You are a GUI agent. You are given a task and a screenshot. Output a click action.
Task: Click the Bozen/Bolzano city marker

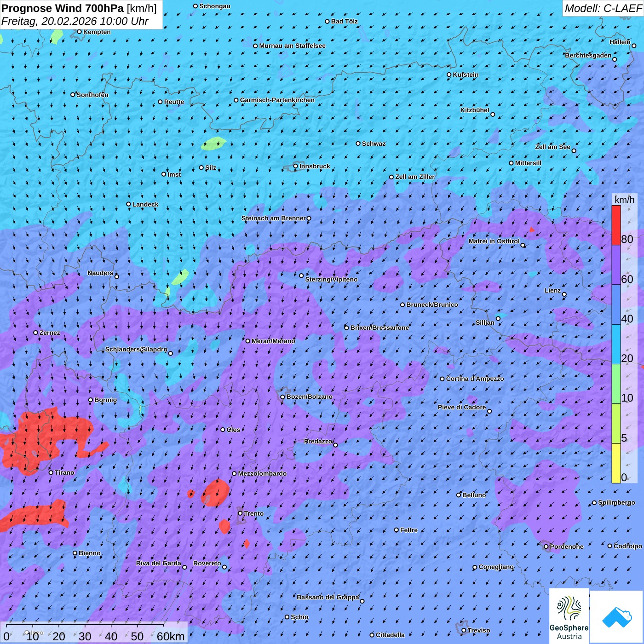pyautogui.click(x=283, y=397)
